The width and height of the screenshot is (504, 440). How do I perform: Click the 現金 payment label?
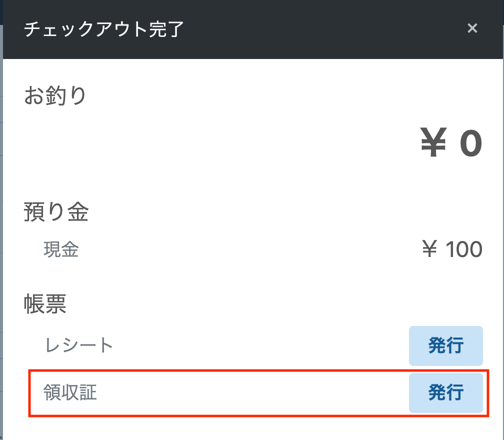pos(61,249)
